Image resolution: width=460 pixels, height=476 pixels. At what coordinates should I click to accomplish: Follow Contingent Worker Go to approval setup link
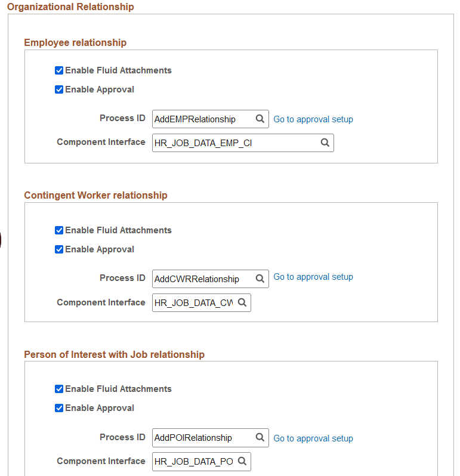point(313,277)
